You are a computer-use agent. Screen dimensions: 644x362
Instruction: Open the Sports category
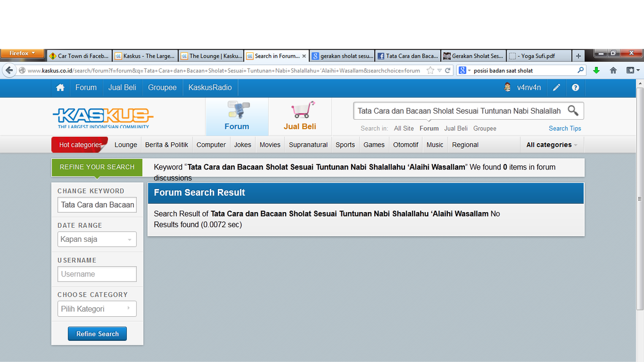click(x=345, y=145)
